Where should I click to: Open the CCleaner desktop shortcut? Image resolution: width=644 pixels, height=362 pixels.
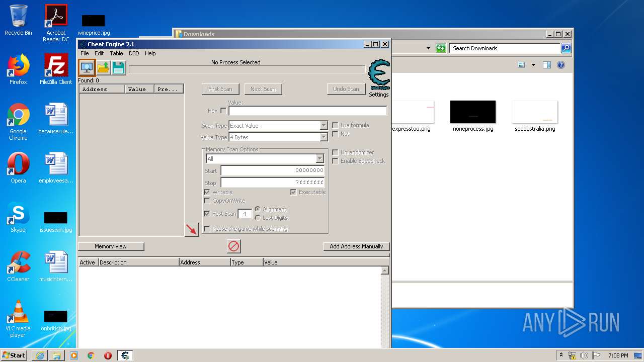pos(18,266)
